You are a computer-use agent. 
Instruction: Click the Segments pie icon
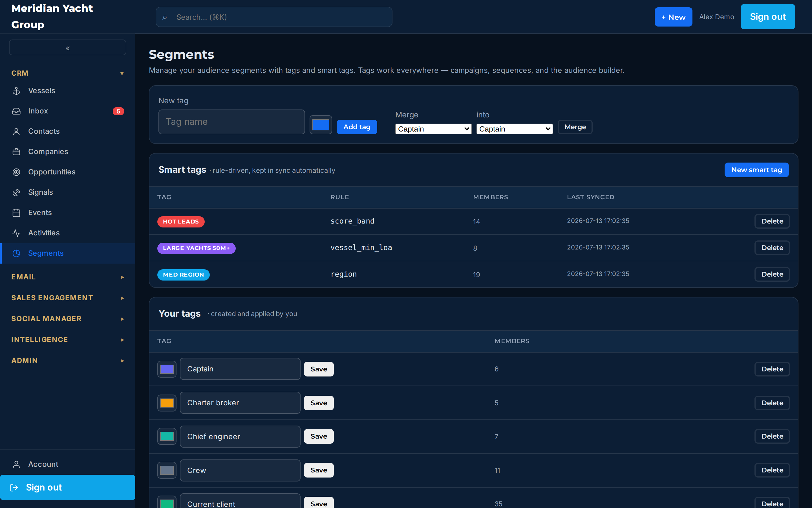(x=16, y=253)
